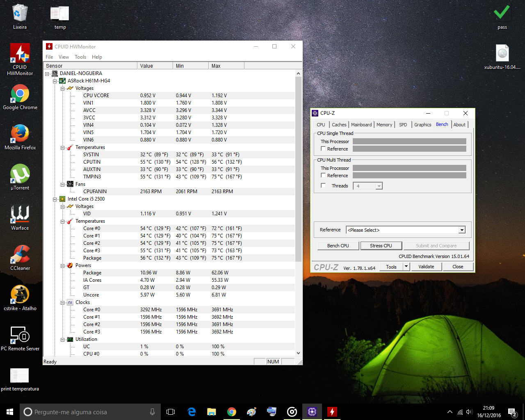Select the print temperatura desktop file

click(x=20, y=379)
